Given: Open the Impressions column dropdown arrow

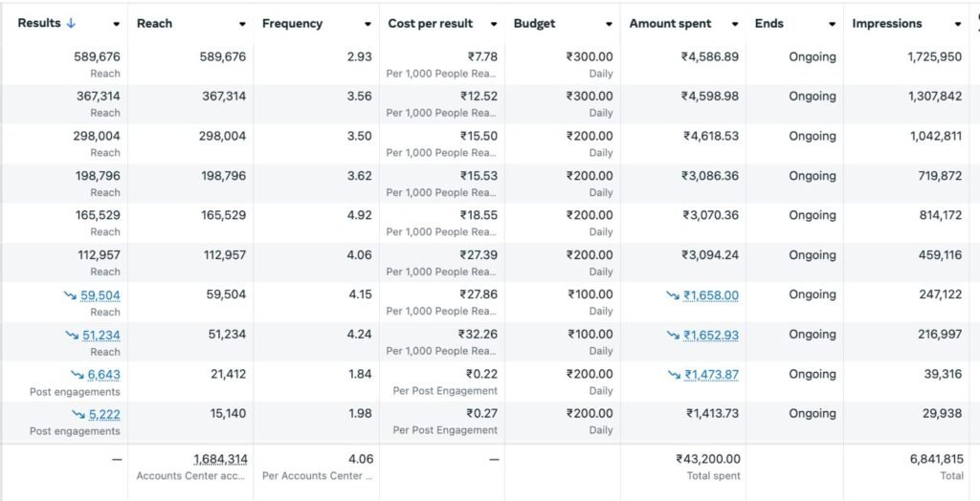Looking at the screenshot, I should click(x=958, y=24).
